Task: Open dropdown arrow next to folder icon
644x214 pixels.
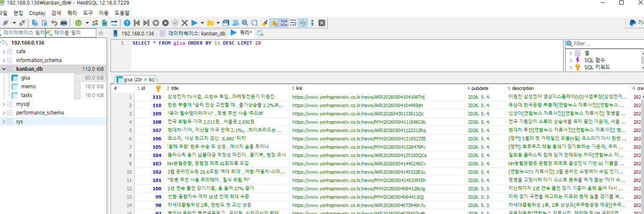Action: click(218, 23)
